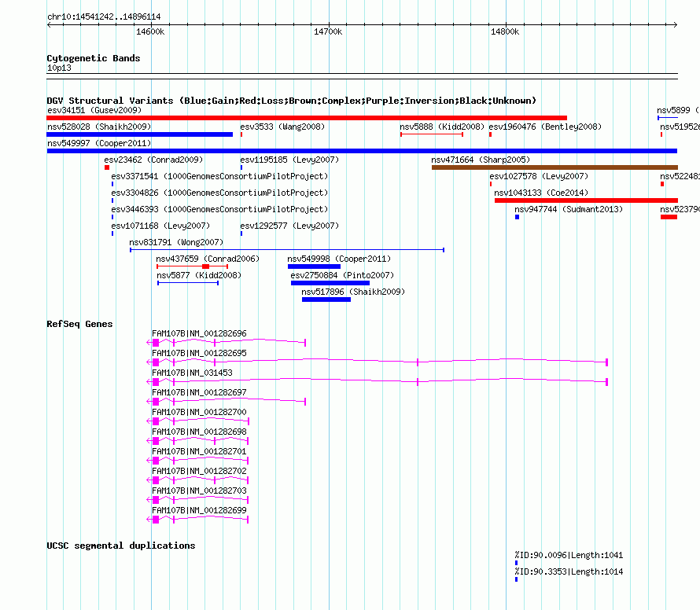700x610 pixels.
Task: Select the FAM107B|NM_001282703 transcript label
Action: 199,491
